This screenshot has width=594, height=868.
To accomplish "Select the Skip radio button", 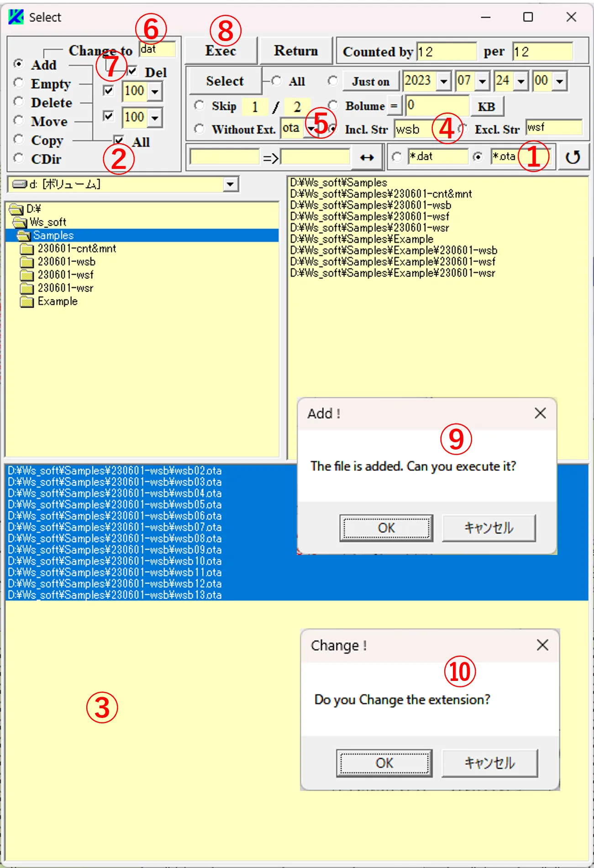I will [199, 105].
